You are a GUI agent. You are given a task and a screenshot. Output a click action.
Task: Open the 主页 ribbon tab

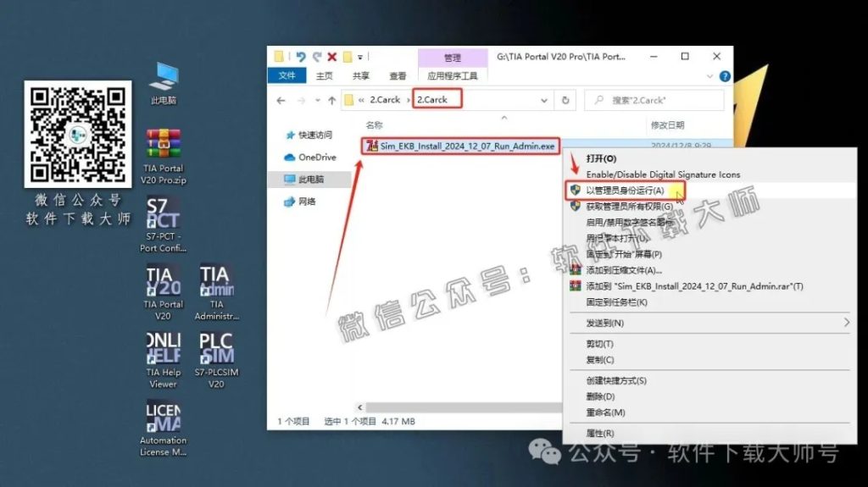click(325, 76)
